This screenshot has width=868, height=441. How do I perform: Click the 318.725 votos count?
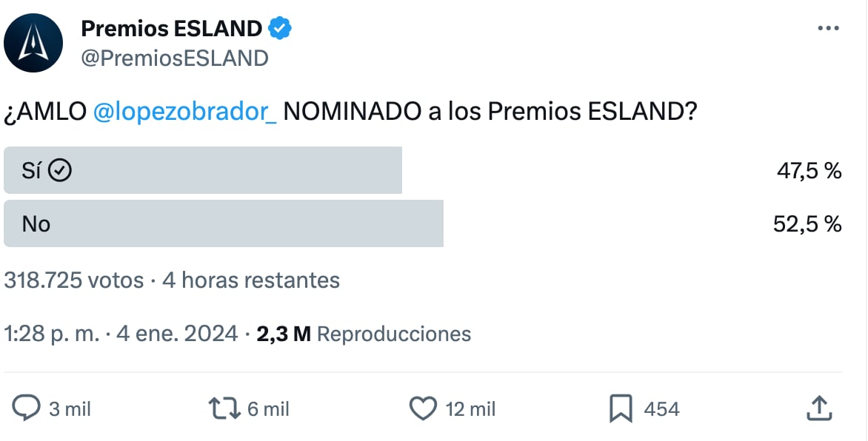click(x=74, y=280)
